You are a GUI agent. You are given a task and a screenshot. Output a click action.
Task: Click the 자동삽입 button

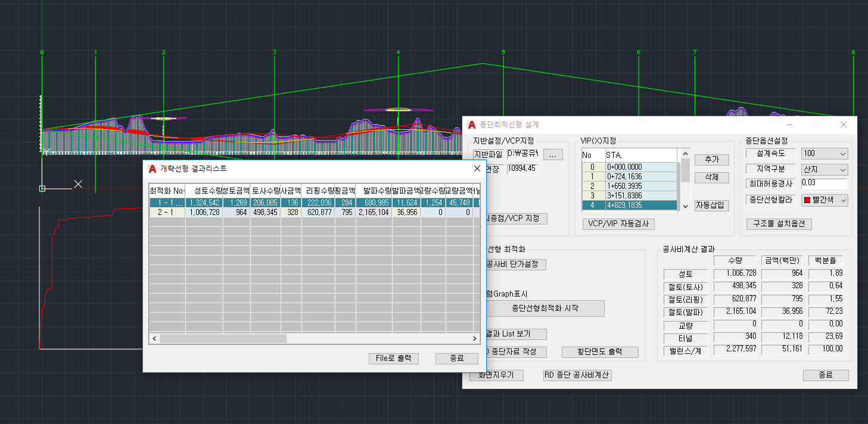tap(711, 205)
